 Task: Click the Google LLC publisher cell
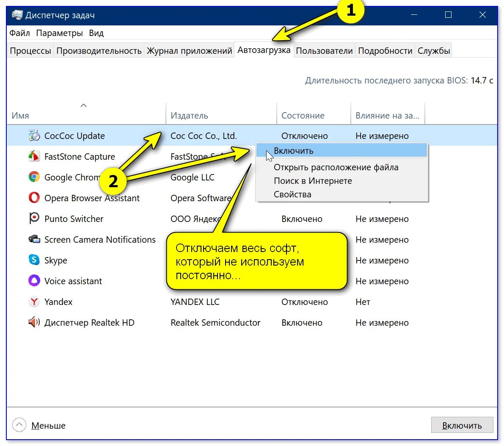pos(192,177)
